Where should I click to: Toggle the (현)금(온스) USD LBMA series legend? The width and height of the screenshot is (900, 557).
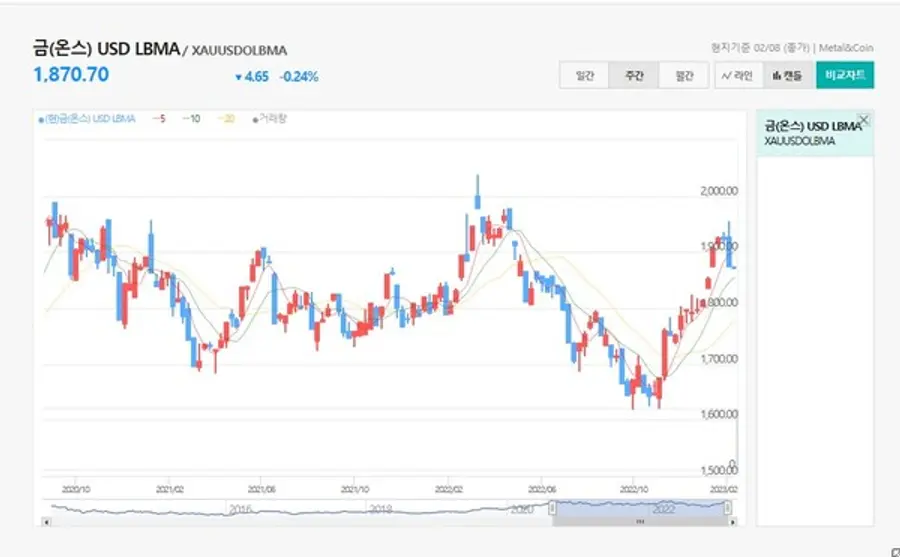(88, 118)
